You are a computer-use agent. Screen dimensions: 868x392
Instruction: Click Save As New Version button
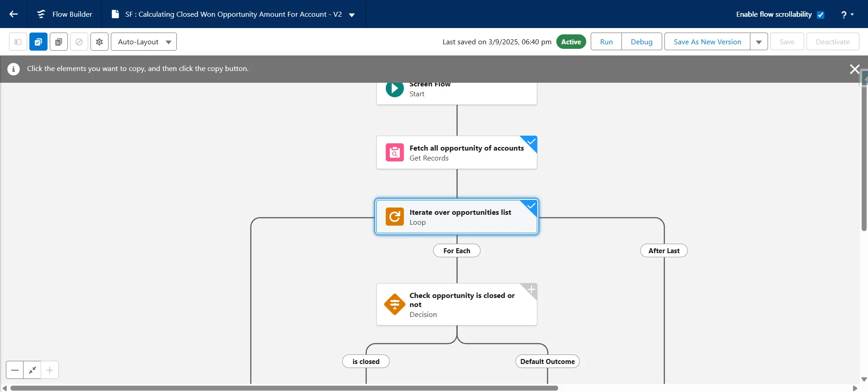707,42
